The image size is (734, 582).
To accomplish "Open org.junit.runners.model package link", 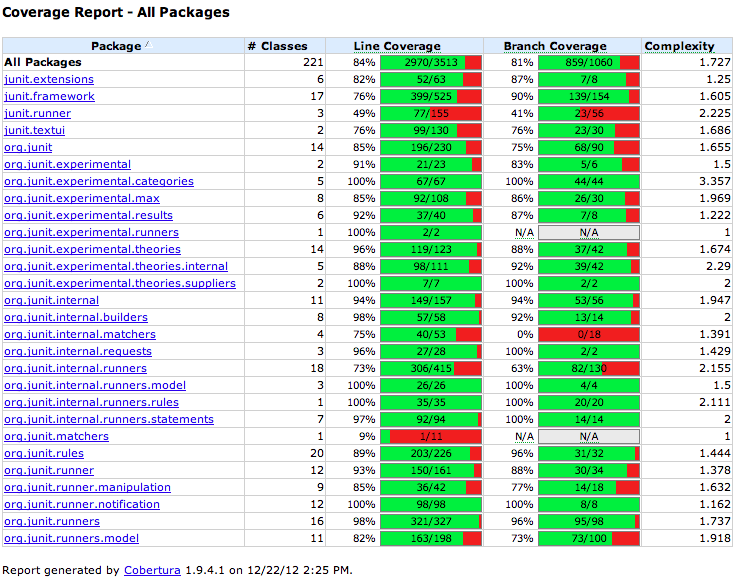I will tap(72, 538).
